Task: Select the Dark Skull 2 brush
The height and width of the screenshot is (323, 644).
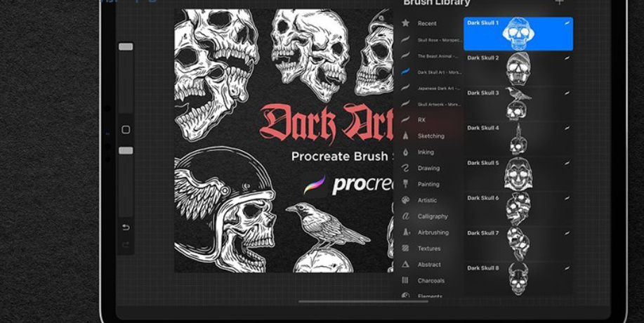Action: pyautogui.click(x=518, y=69)
